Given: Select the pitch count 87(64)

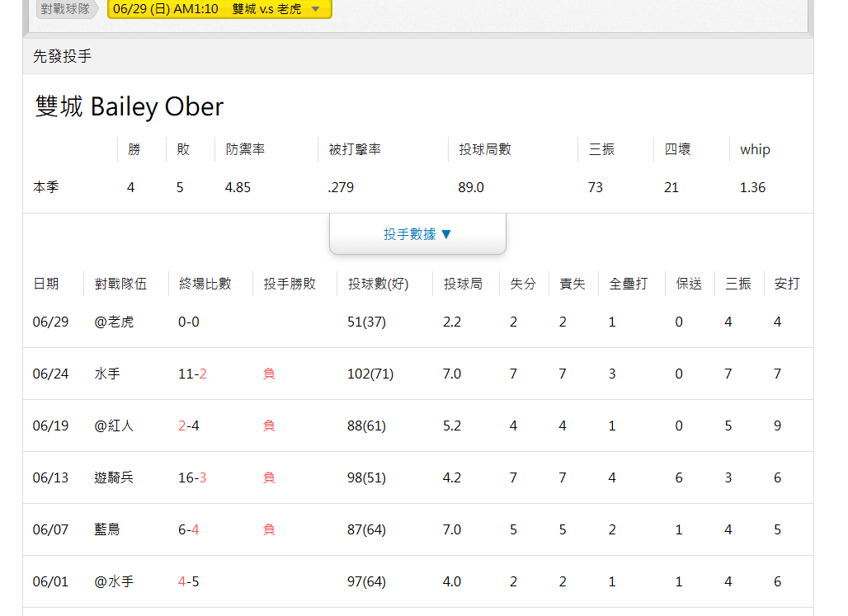Looking at the screenshot, I should tap(367, 530).
